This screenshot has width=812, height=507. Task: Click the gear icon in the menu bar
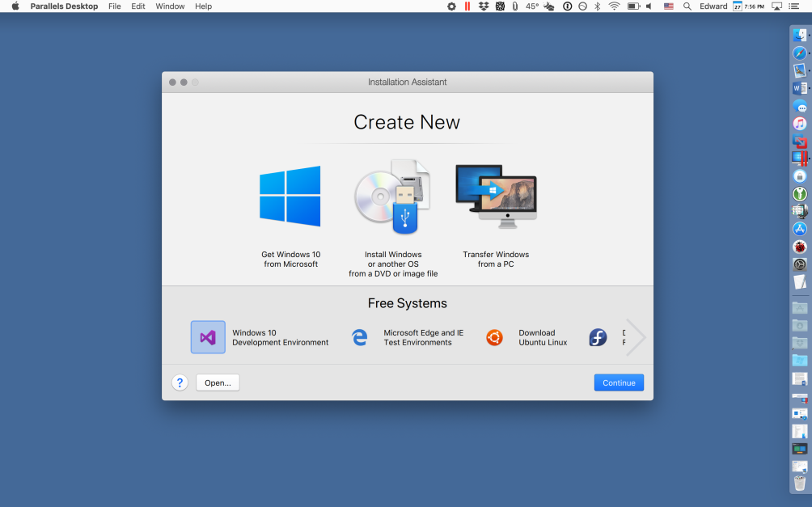click(451, 6)
